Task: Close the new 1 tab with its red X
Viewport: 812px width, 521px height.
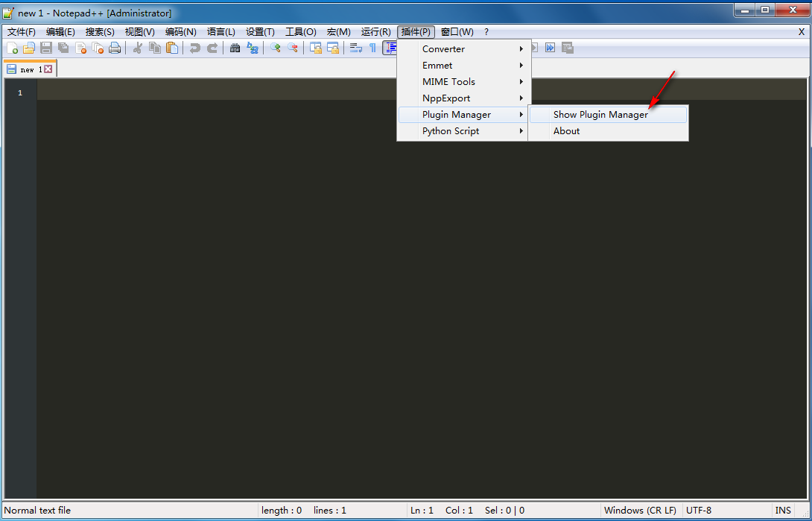Action: [x=48, y=69]
